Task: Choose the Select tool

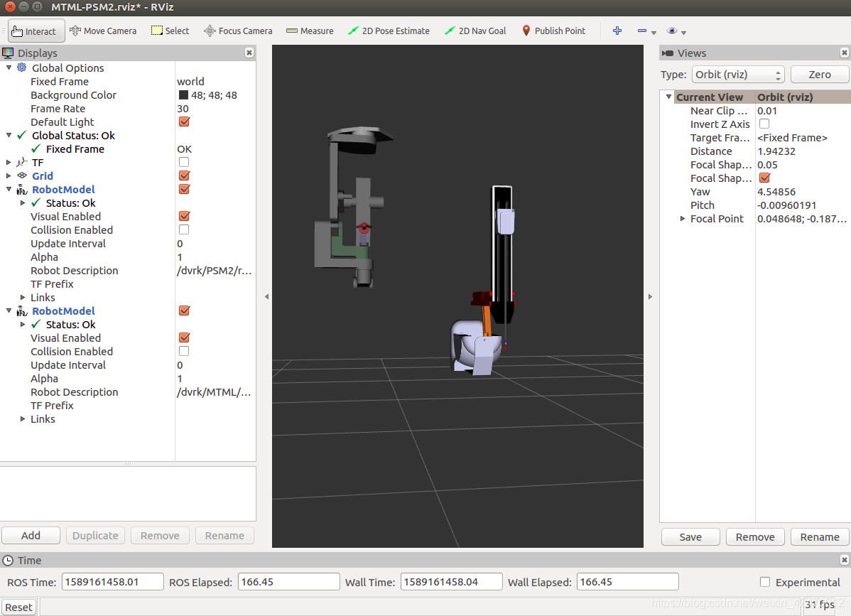Action: (170, 31)
